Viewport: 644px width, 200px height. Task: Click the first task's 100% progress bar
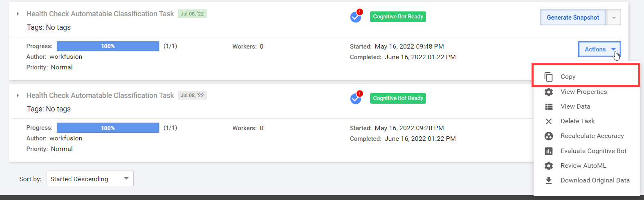[108, 46]
